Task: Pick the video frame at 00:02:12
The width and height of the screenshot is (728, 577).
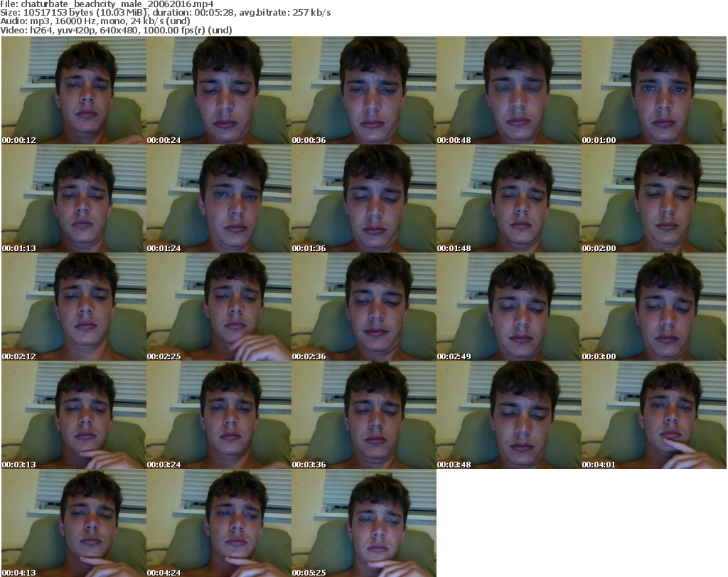Action: pos(74,307)
